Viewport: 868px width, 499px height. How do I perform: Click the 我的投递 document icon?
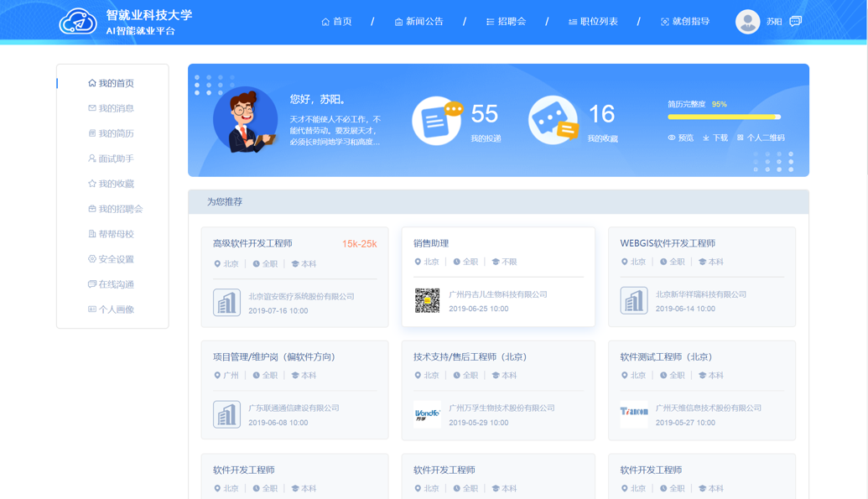436,121
